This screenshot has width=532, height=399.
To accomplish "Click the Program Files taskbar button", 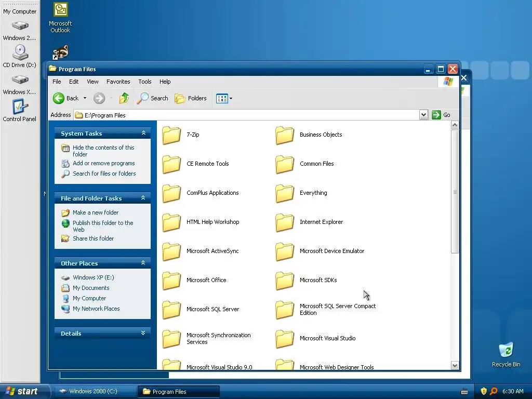I will click(179, 392).
